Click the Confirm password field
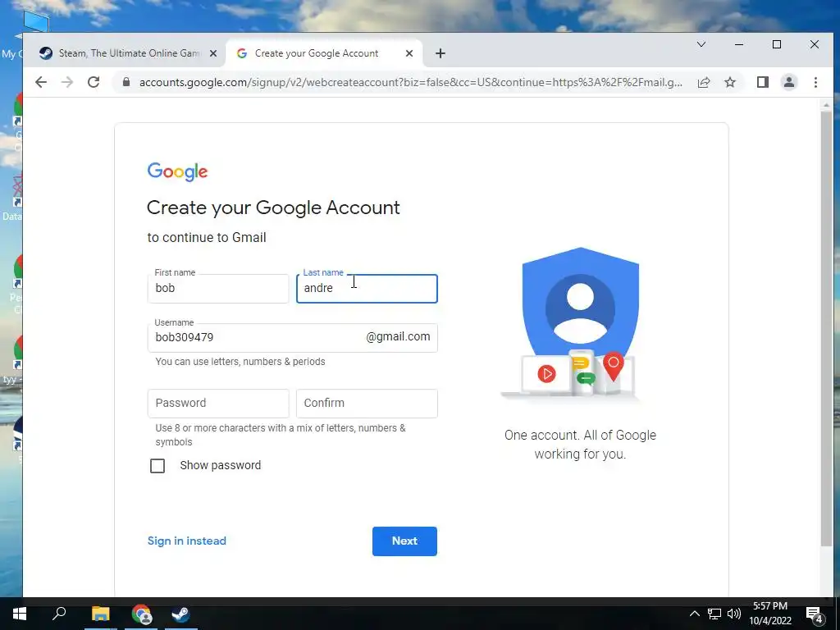840x630 pixels. 367,404
